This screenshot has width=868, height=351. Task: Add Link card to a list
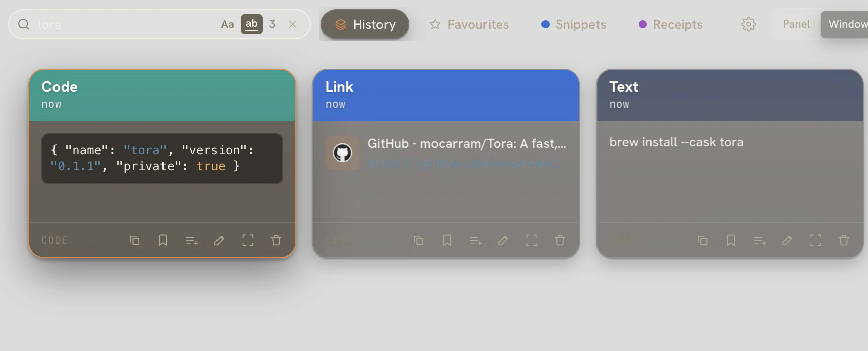coord(476,241)
